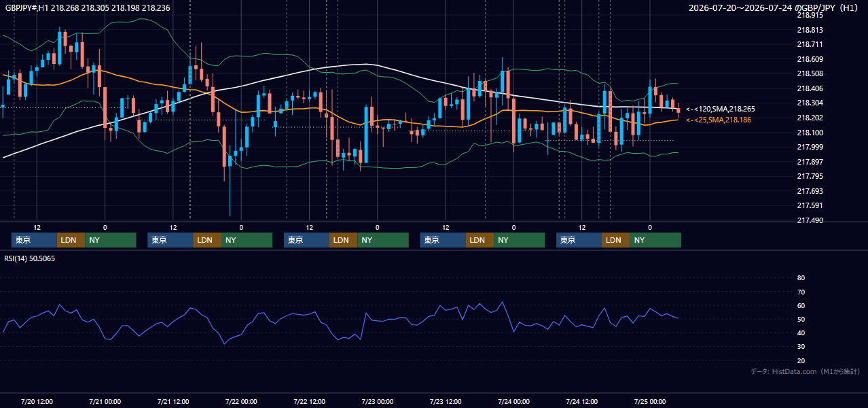Click price axis label 218.813
This screenshot has height=408, width=868.
tap(810, 30)
